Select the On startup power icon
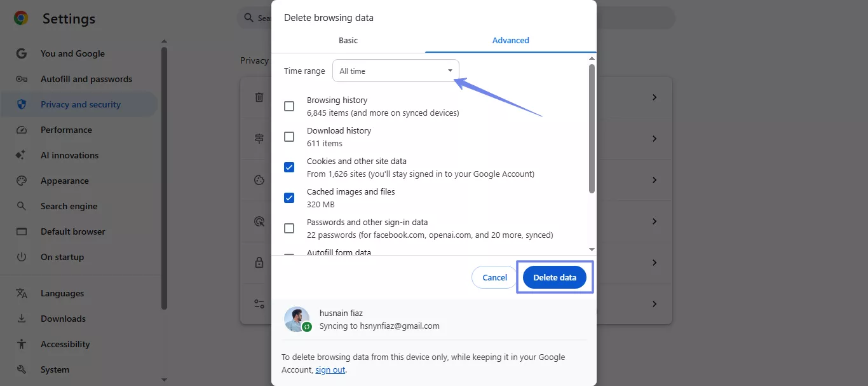The height and width of the screenshot is (386, 868). pos(21,257)
